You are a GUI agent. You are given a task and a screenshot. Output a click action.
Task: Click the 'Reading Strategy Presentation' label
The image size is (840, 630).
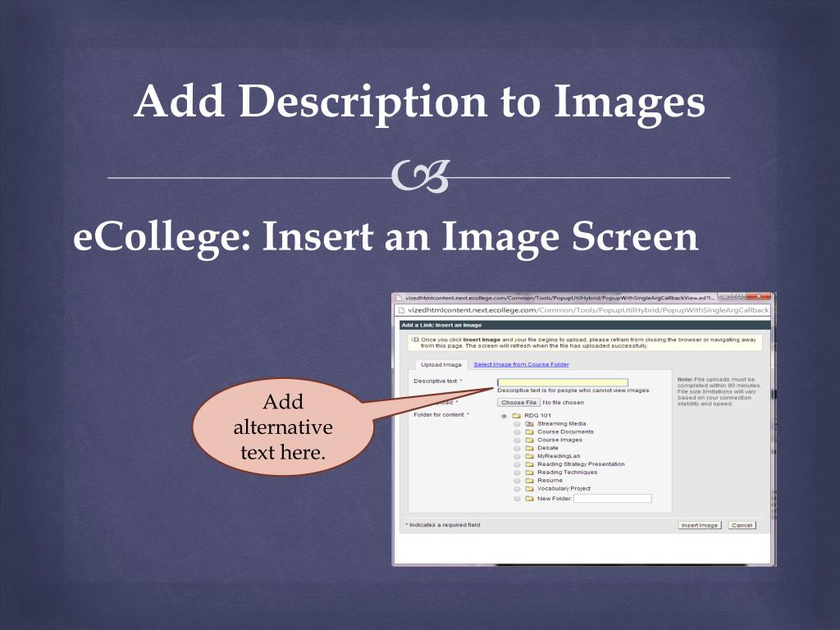point(581,464)
